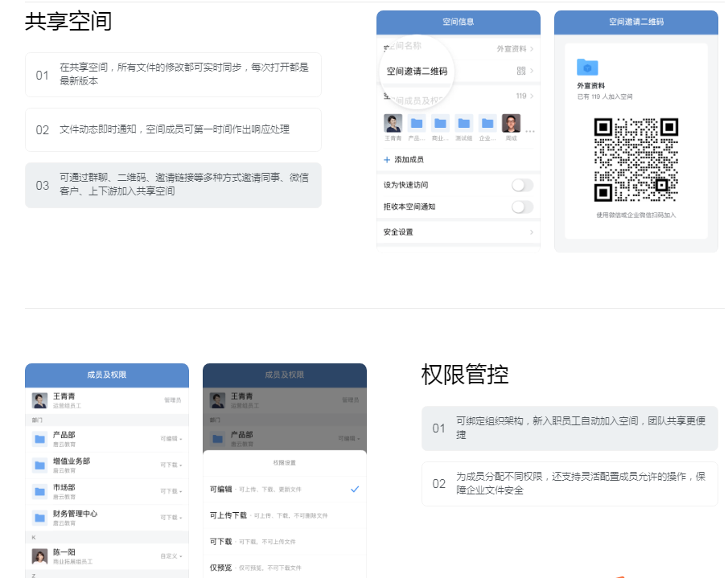This screenshot has height=578, width=728.
Task: Open 可下载 dropdown for 市场部
Action: [171, 491]
